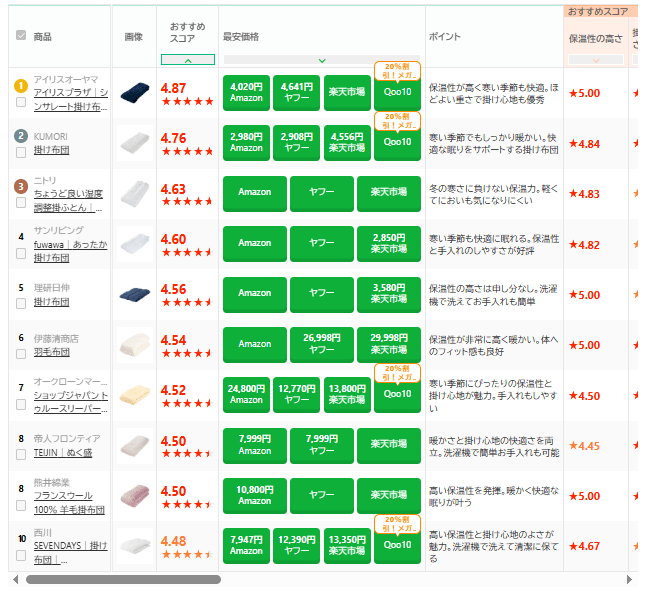Click the ポイント column header
Image resolution: width=650 pixels, height=593 pixels.
tap(445, 37)
